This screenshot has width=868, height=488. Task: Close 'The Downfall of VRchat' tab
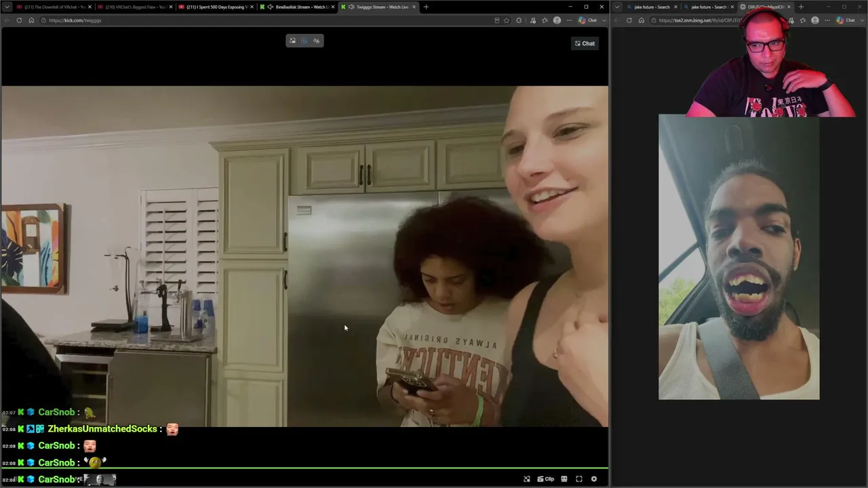click(x=90, y=7)
